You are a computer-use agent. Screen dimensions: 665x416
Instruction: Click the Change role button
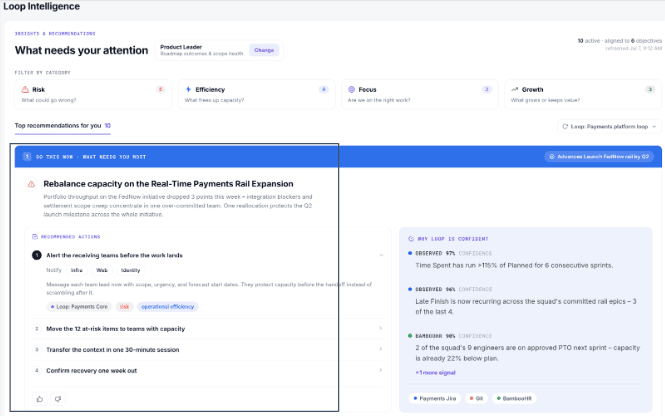coord(264,50)
